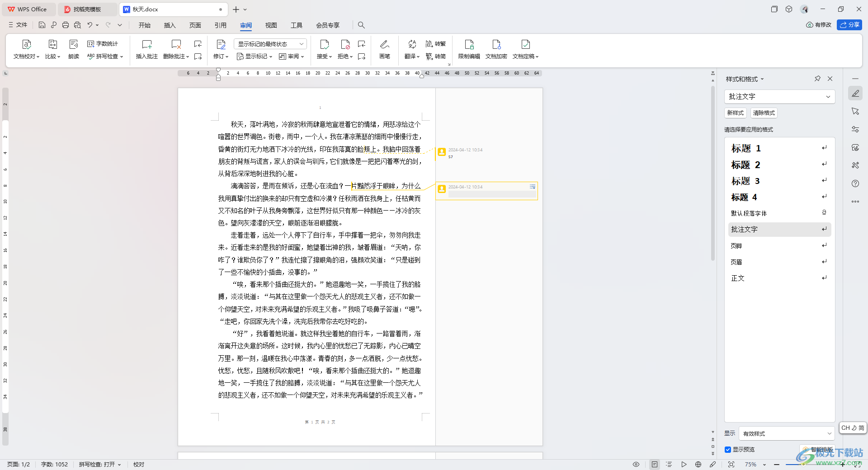This screenshot has height=470, width=868.
Task: Open the 引用 ribbon tab
Action: point(221,25)
